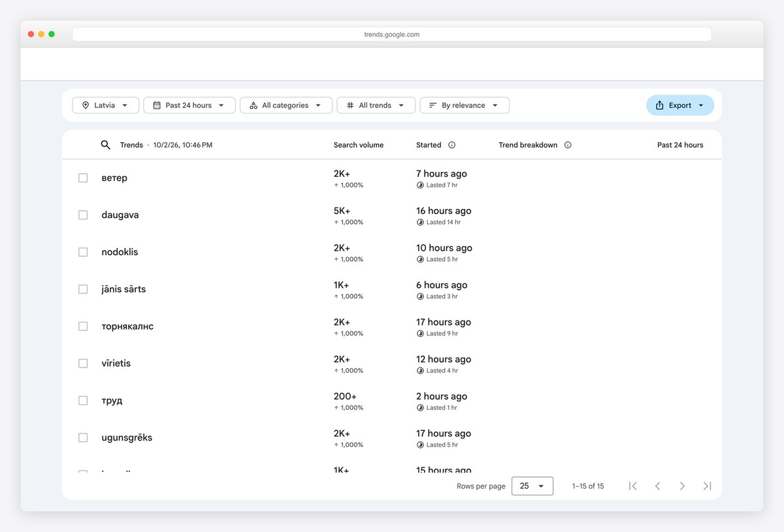Open the All trends filter dropdown

click(376, 105)
